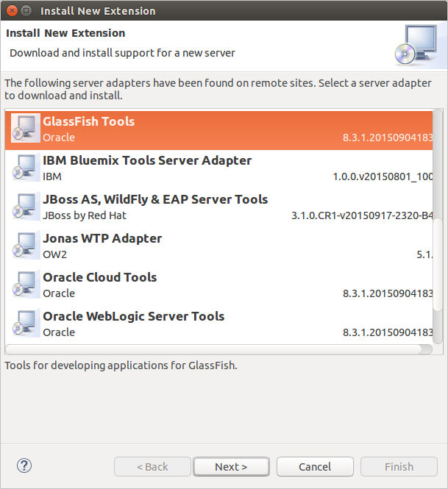The image size is (448, 489).
Task: Click the JBoss AS, WildFly icon
Action: (x=26, y=206)
